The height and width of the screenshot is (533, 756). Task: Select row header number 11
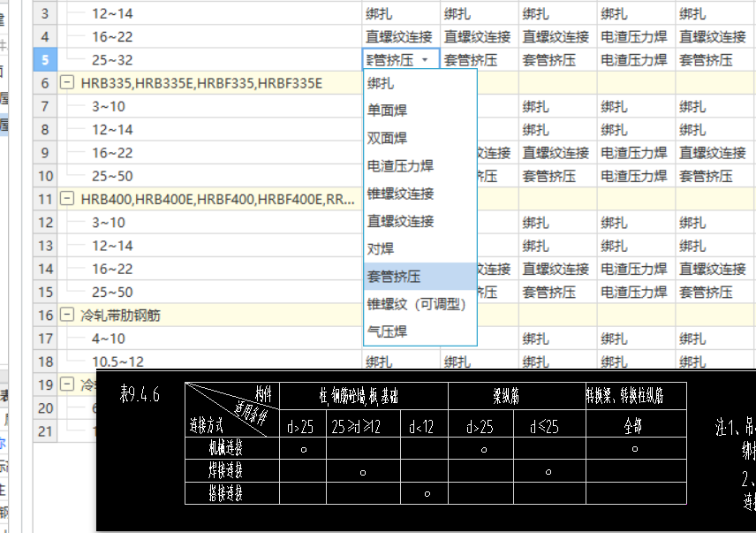click(45, 199)
